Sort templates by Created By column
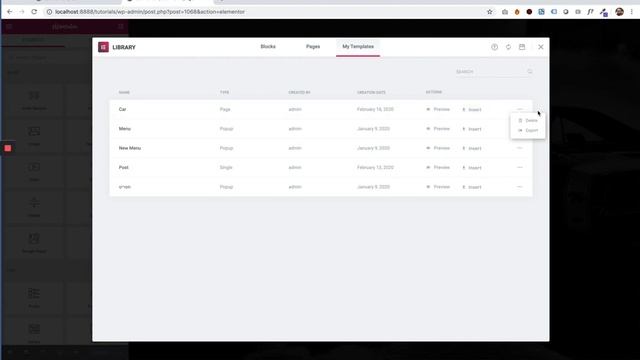The image size is (640, 360). [x=299, y=92]
